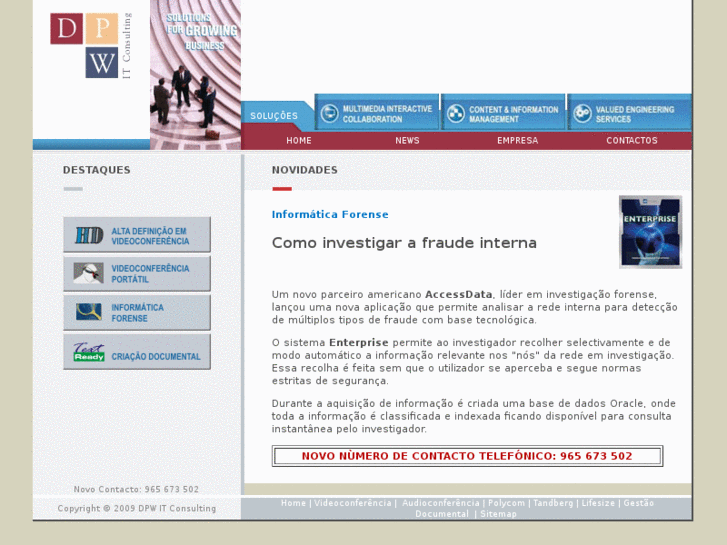The image size is (727, 545).
Task: Click the Multimedia Interactive Collaboration monitor icon
Action: 330,113
